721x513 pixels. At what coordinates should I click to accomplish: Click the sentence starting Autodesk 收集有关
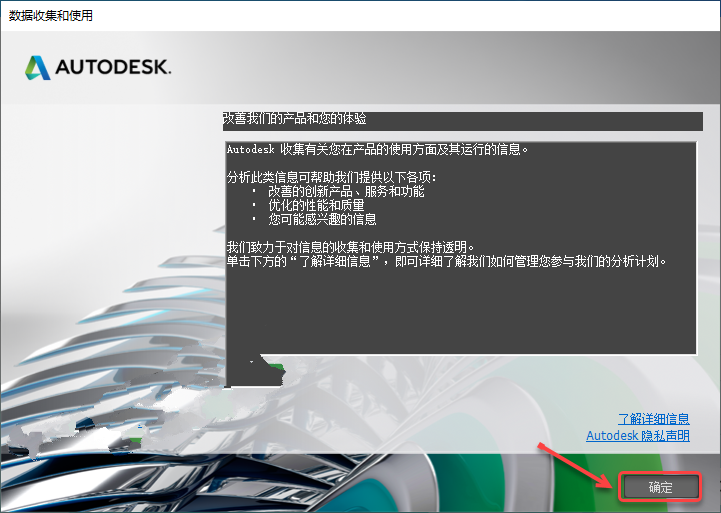[x=378, y=149]
